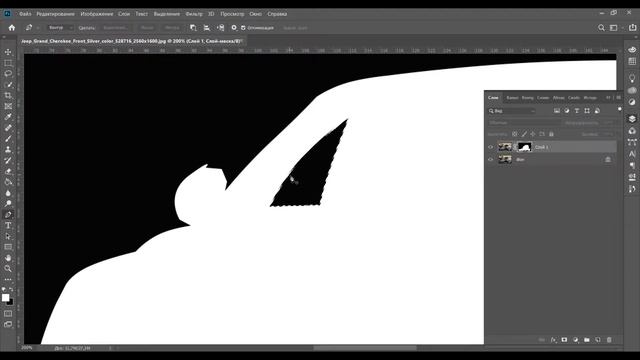Go to the Home screen

click(11, 28)
